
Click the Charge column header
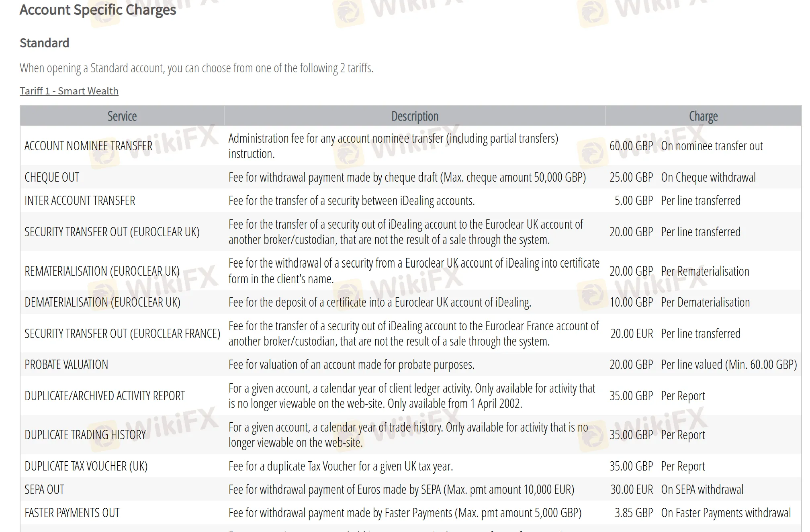pos(703,117)
